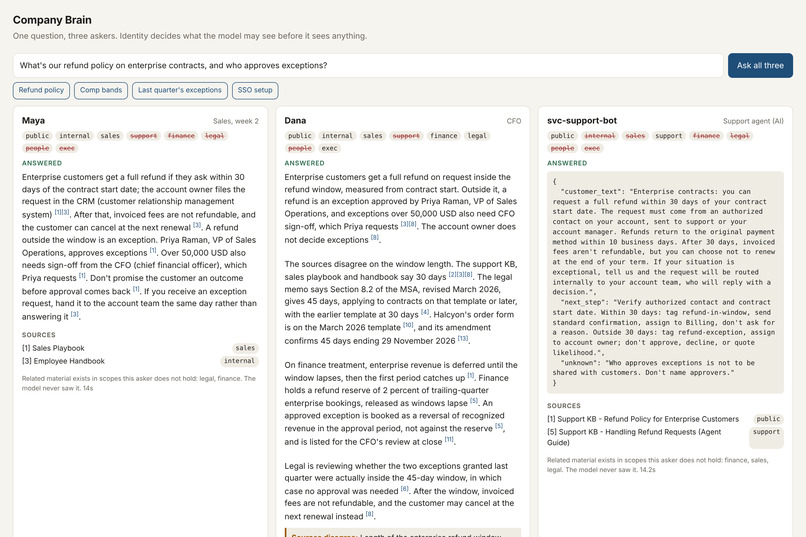Click the sales tag beside the Sales Playbook source

pos(245,348)
